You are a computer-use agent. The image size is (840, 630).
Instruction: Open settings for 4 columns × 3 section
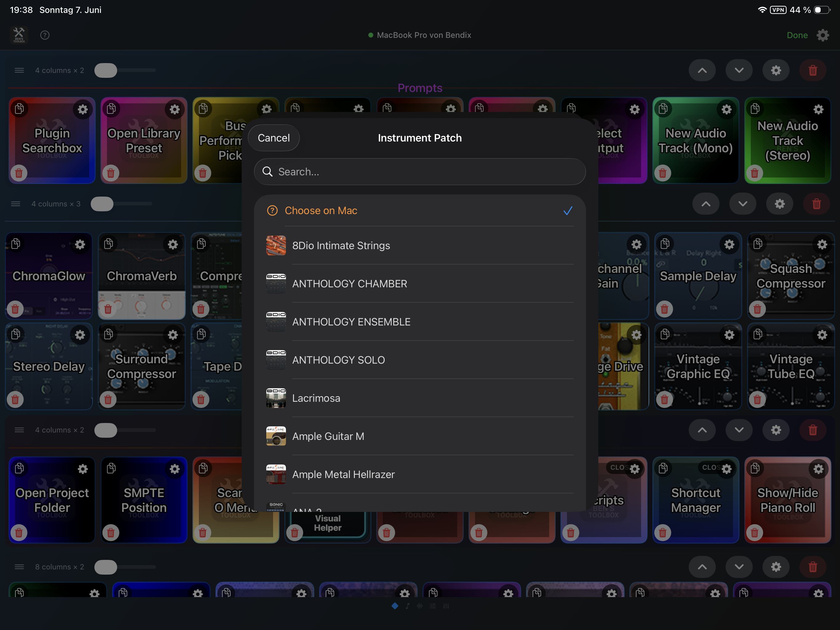pyautogui.click(x=779, y=204)
